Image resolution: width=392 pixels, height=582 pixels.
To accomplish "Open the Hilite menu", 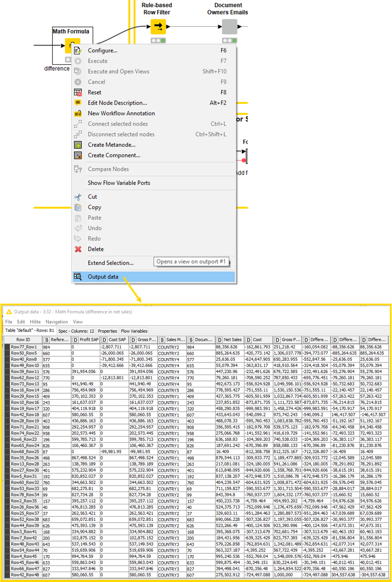I will coord(35,322).
